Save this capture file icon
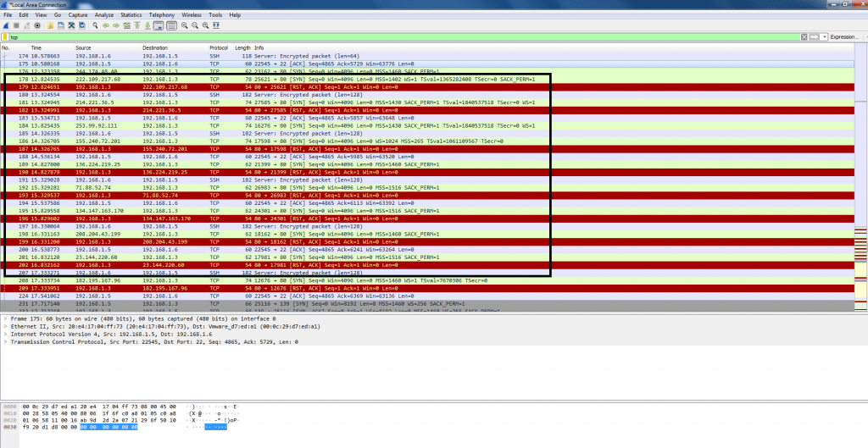The width and height of the screenshot is (868, 448). point(61,25)
